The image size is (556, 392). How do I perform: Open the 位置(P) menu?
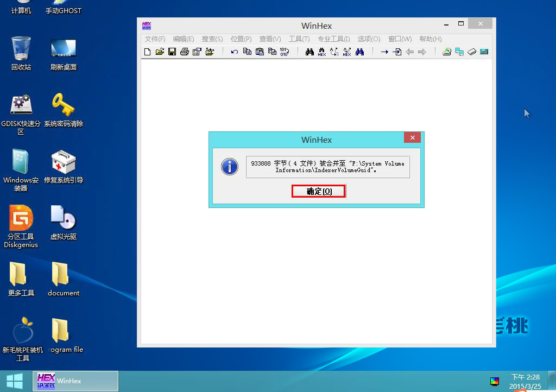pyautogui.click(x=241, y=39)
